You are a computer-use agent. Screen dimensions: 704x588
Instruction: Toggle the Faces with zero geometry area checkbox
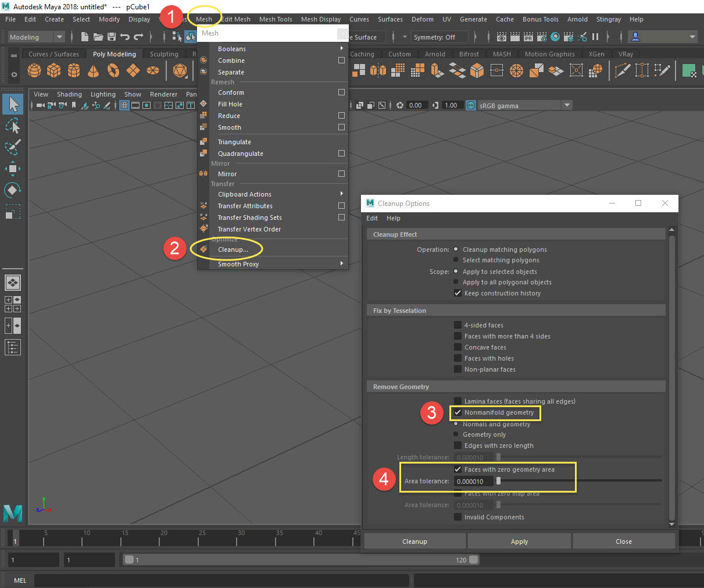(x=458, y=469)
